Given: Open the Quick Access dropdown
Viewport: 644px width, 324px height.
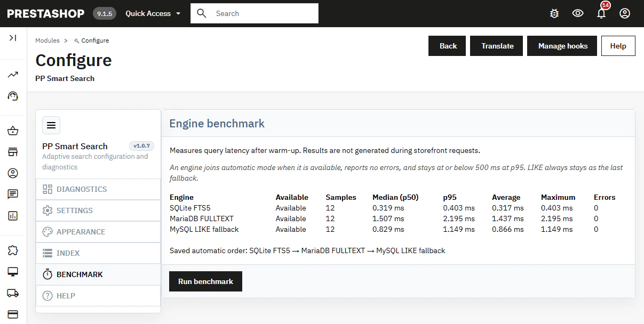Looking at the screenshot, I should pyautogui.click(x=153, y=13).
